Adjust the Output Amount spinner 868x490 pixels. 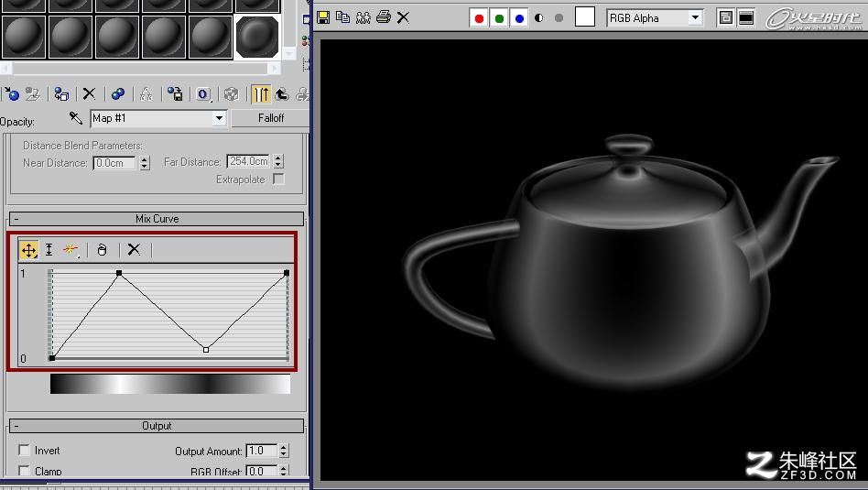point(284,451)
